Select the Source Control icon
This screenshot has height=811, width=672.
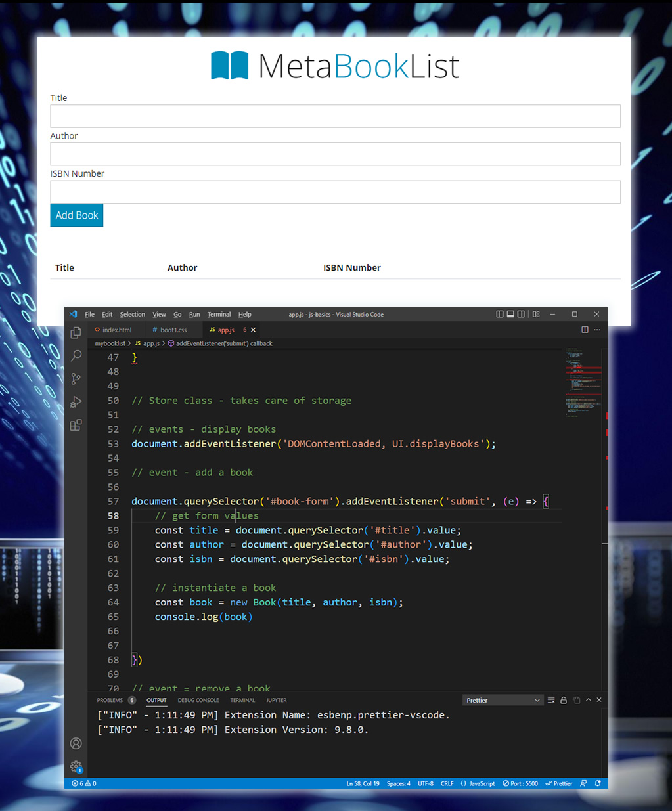coord(76,378)
